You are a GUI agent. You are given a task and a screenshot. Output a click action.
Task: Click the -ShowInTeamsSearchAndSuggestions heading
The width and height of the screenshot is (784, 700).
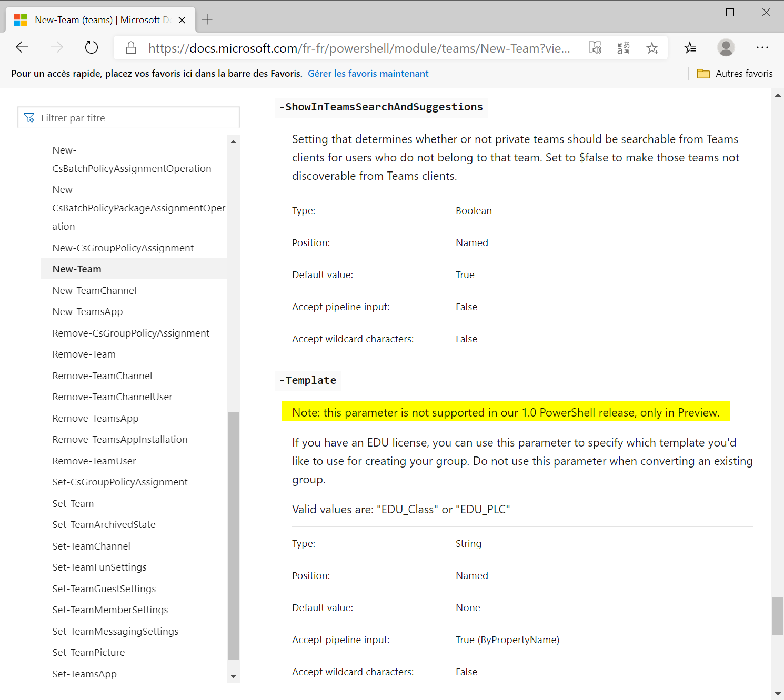[x=381, y=107]
